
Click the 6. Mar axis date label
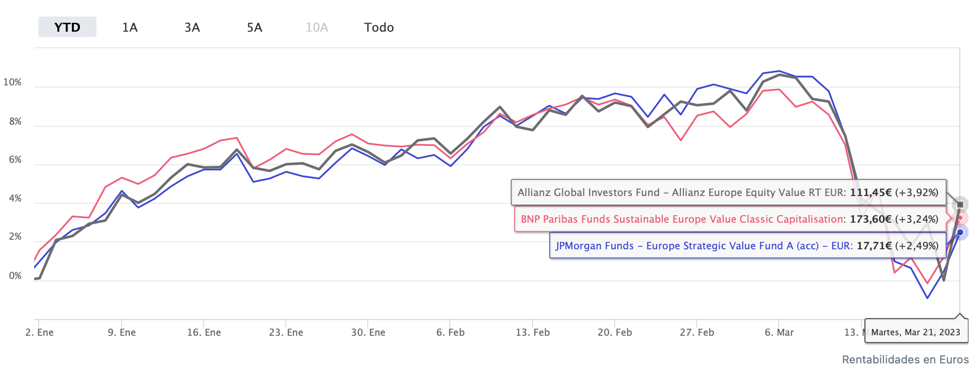(x=779, y=332)
